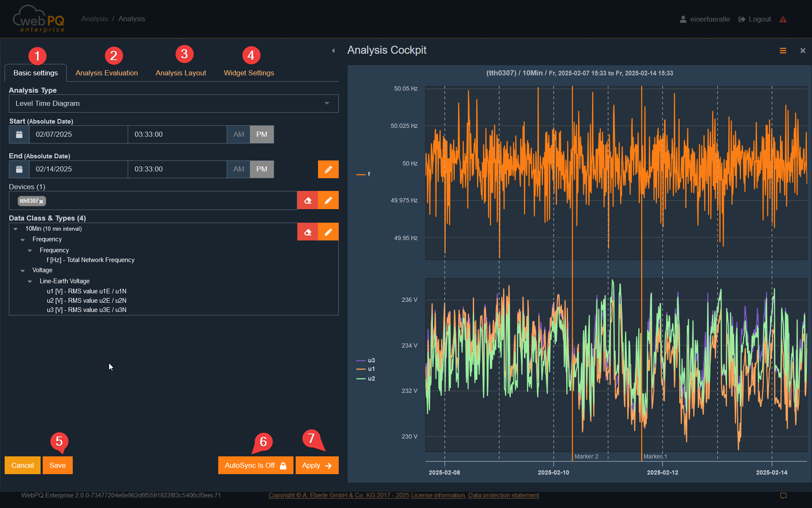This screenshot has width=812, height=508.
Task: Click the Apply button
Action: [x=316, y=465]
